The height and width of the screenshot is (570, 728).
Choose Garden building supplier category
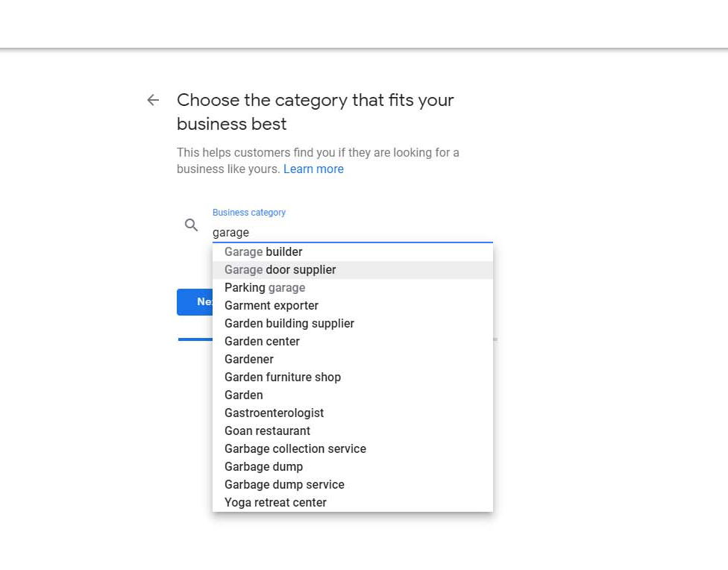point(289,323)
